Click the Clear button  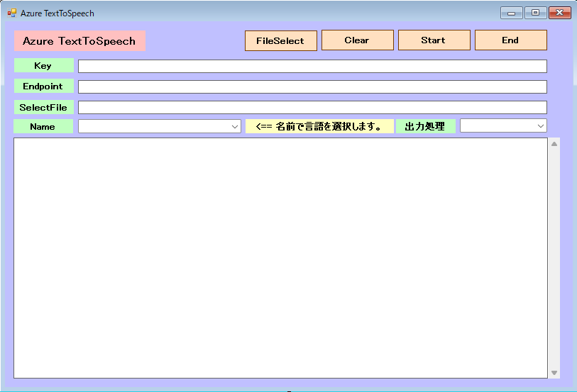click(357, 40)
